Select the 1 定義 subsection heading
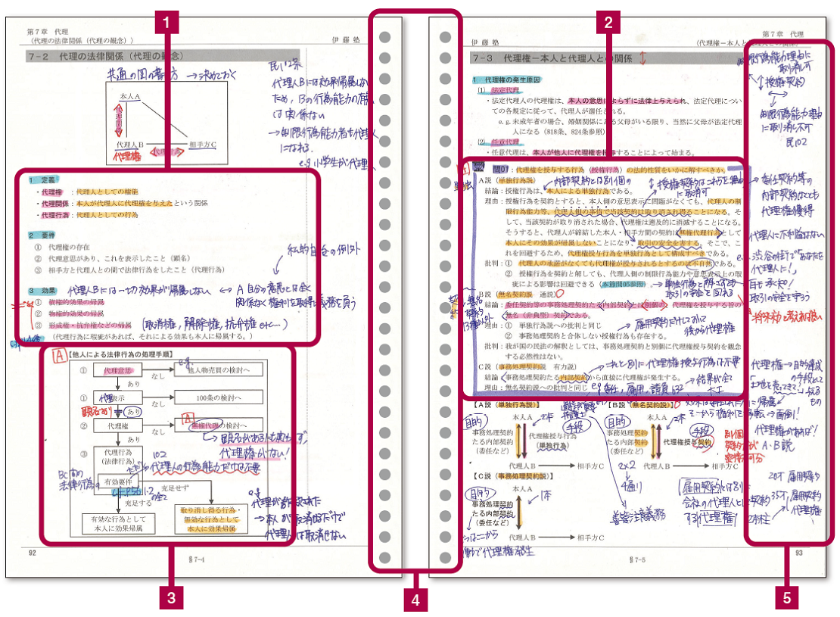The image size is (840, 617). [42, 180]
